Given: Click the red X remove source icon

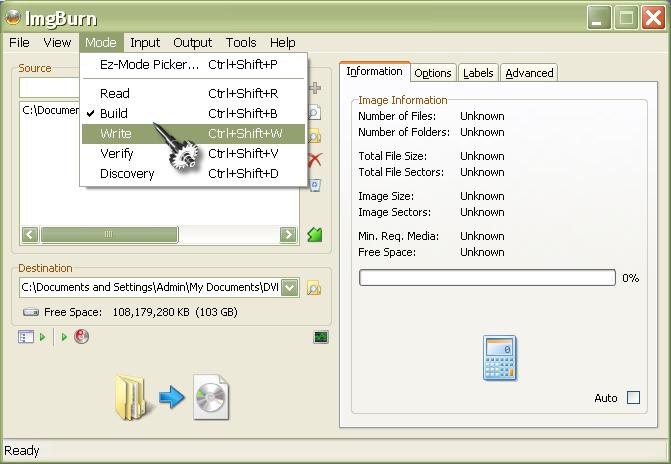Looking at the screenshot, I should 315,160.
